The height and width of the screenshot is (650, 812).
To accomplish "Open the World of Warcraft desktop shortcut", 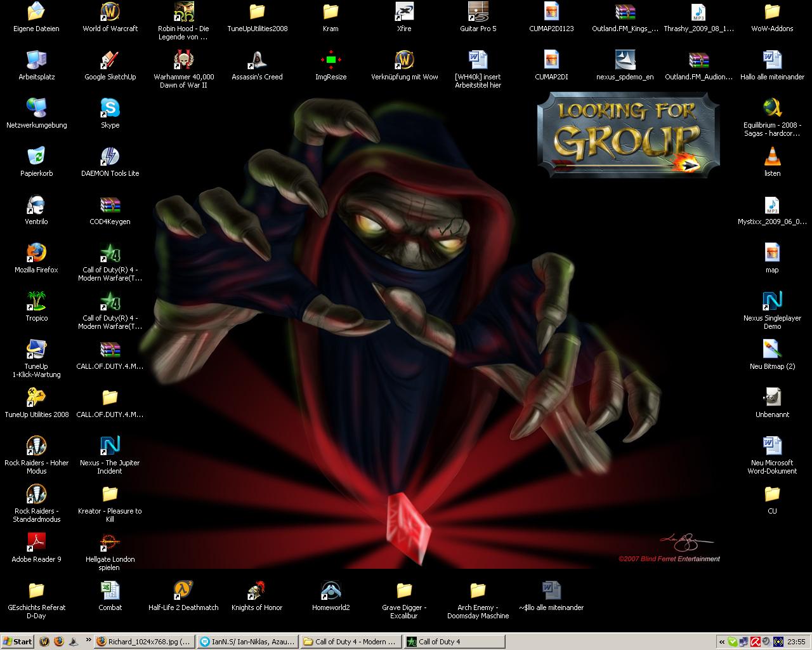I will [x=110, y=12].
